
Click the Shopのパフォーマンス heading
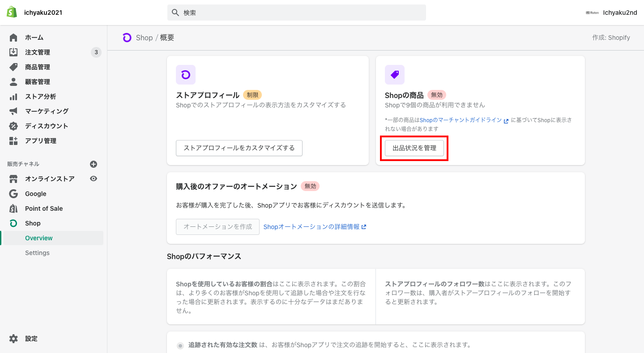[204, 256]
